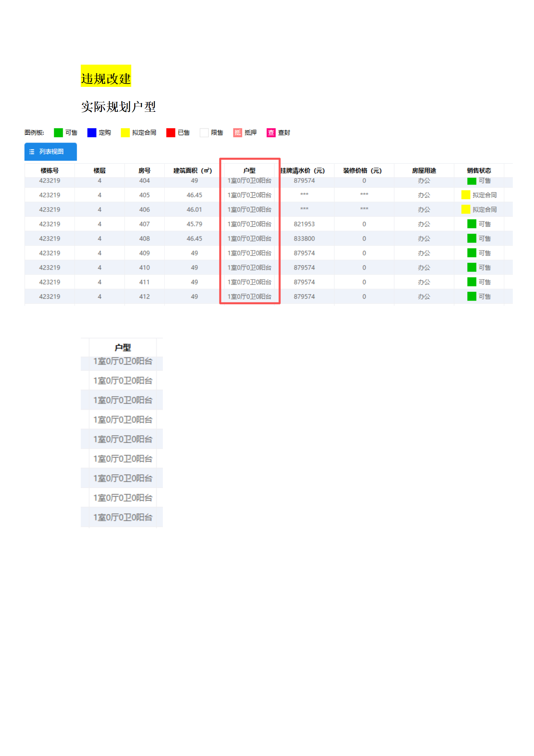Click the 抵押 mortgage legend icon
The width and height of the screenshot is (534, 756).
[238, 133]
